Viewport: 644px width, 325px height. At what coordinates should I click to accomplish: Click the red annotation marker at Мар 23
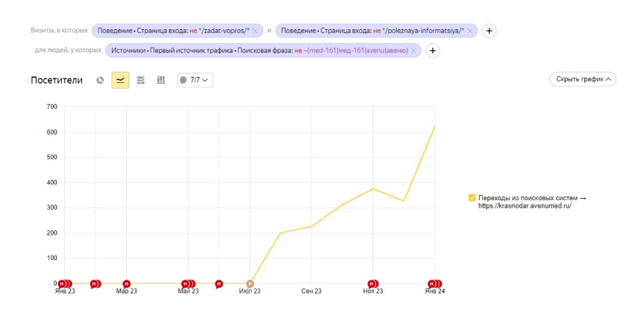click(126, 284)
